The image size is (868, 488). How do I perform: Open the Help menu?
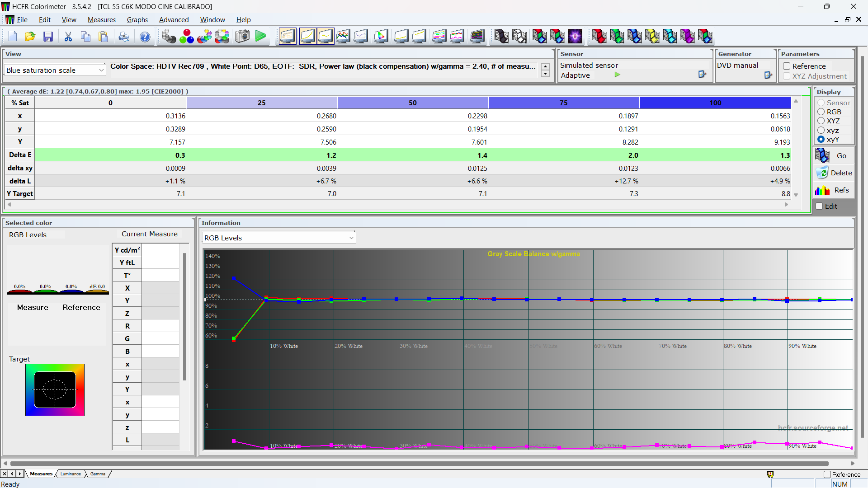pyautogui.click(x=243, y=19)
